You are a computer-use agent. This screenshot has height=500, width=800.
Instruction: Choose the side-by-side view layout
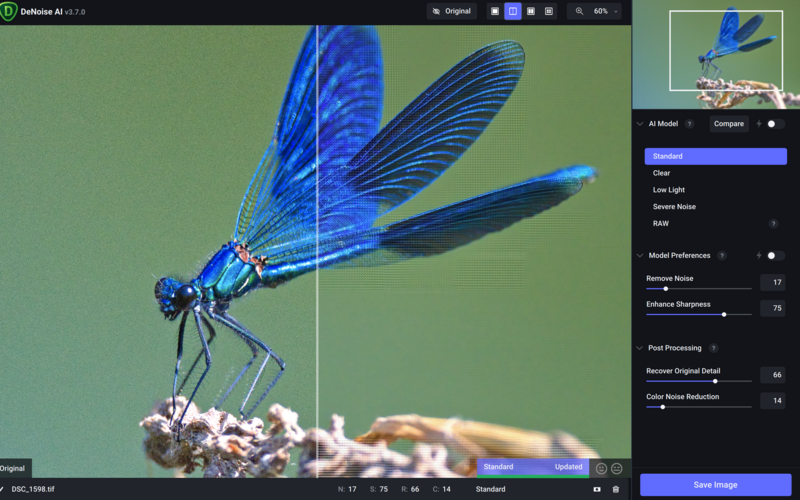pos(531,11)
